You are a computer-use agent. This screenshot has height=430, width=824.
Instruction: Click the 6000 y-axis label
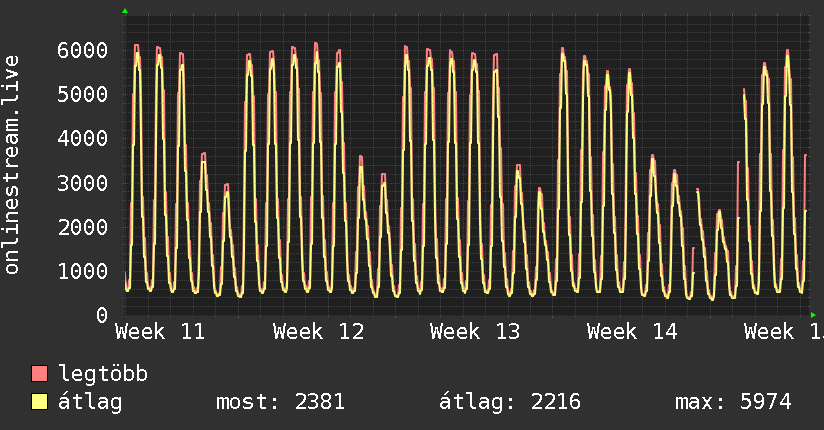[83, 50]
